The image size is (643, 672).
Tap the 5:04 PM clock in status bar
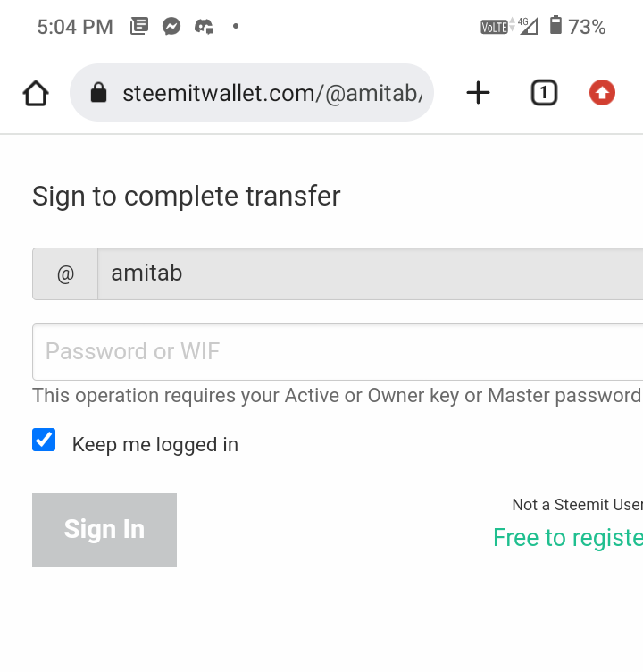(x=75, y=27)
